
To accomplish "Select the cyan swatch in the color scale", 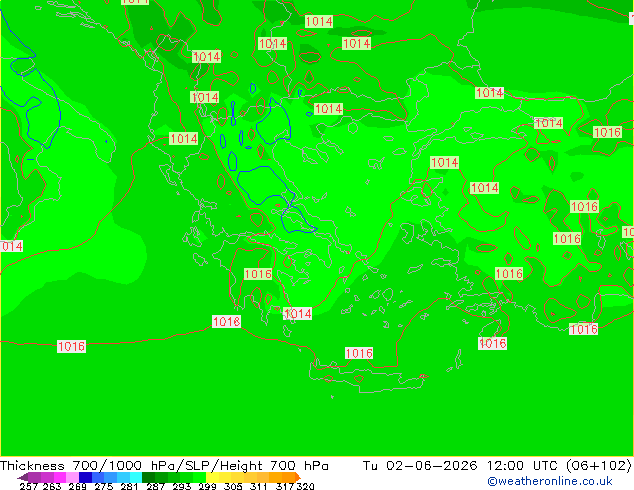I will point(136,477).
